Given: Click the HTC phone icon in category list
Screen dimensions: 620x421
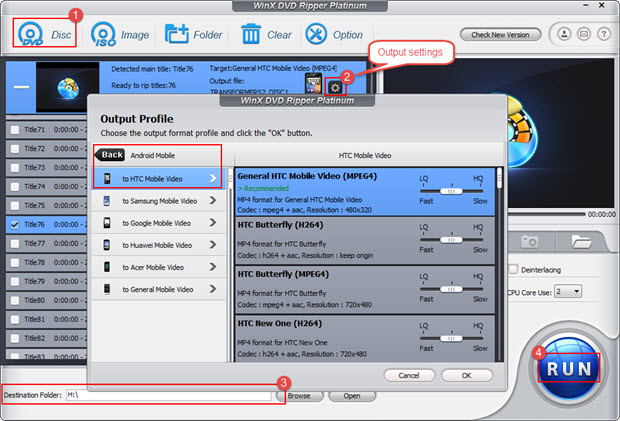Looking at the screenshot, I should coord(107,179).
